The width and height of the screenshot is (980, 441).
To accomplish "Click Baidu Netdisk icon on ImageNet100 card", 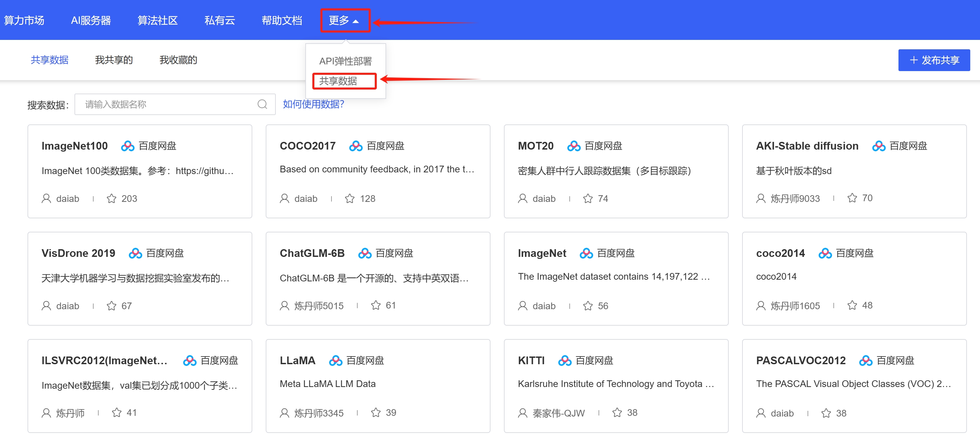I will [127, 146].
